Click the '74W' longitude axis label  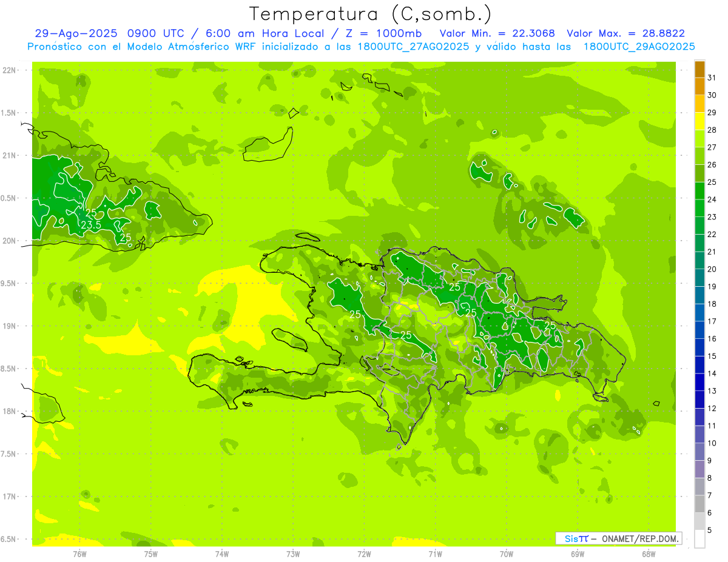pyautogui.click(x=222, y=554)
